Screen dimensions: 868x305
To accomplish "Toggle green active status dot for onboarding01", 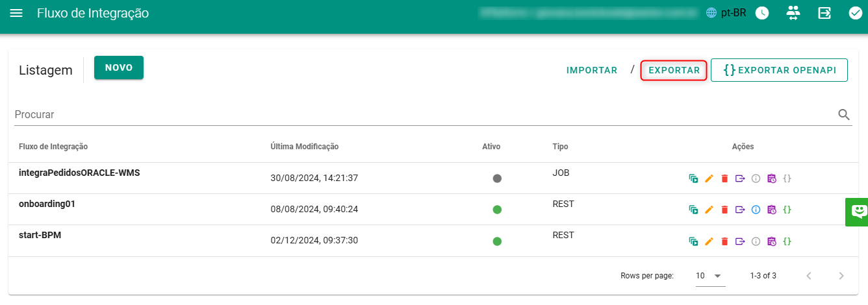I will click(x=497, y=210).
